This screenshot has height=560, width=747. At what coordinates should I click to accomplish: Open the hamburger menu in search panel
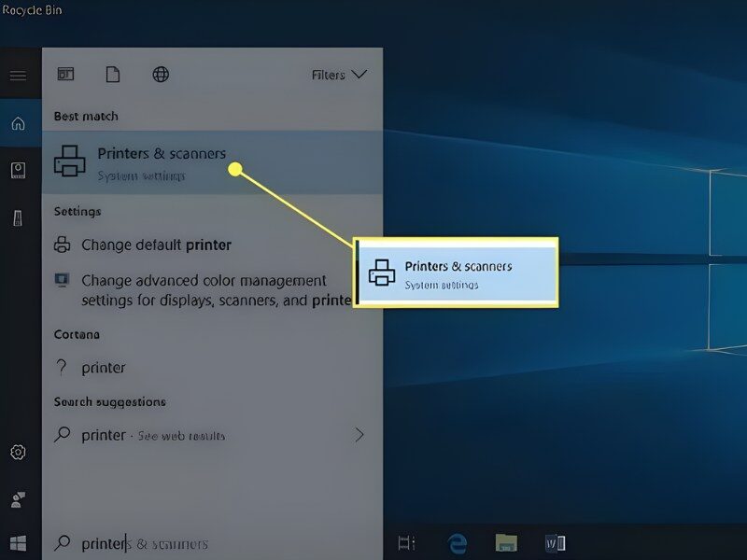coord(18,76)
